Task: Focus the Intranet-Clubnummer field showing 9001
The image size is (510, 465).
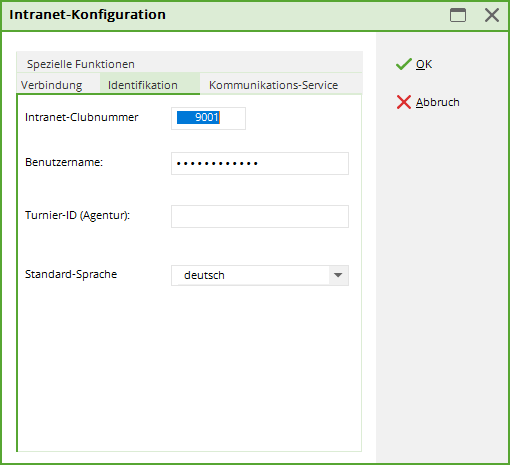Action: pyautogui.click(x=208, y=118)
